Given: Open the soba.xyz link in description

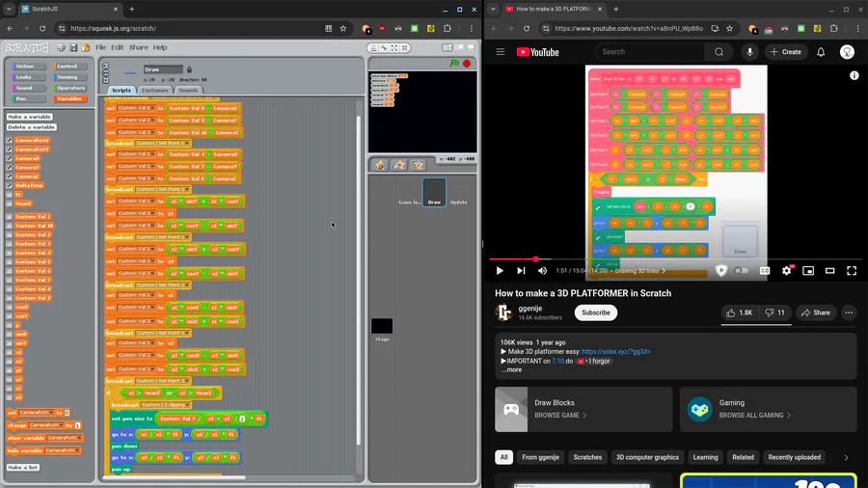Looking at the screenshot, I should (x=616, y=352).
